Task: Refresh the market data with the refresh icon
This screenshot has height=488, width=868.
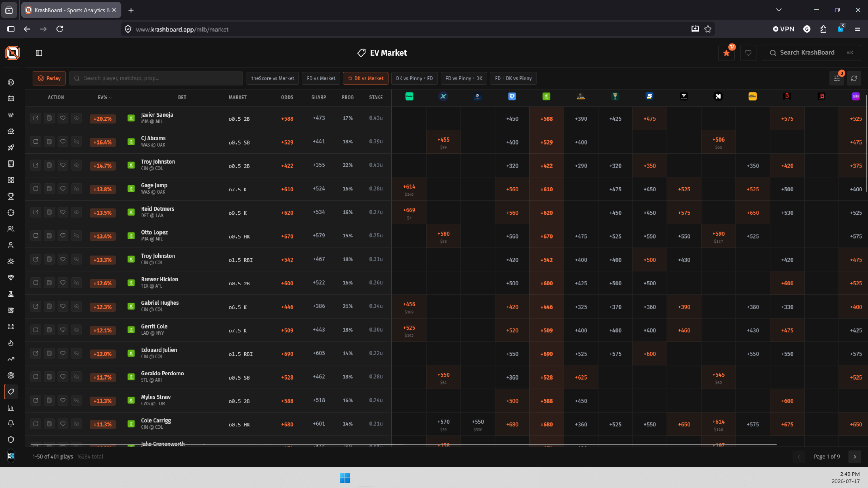Action: coord(854,78)
